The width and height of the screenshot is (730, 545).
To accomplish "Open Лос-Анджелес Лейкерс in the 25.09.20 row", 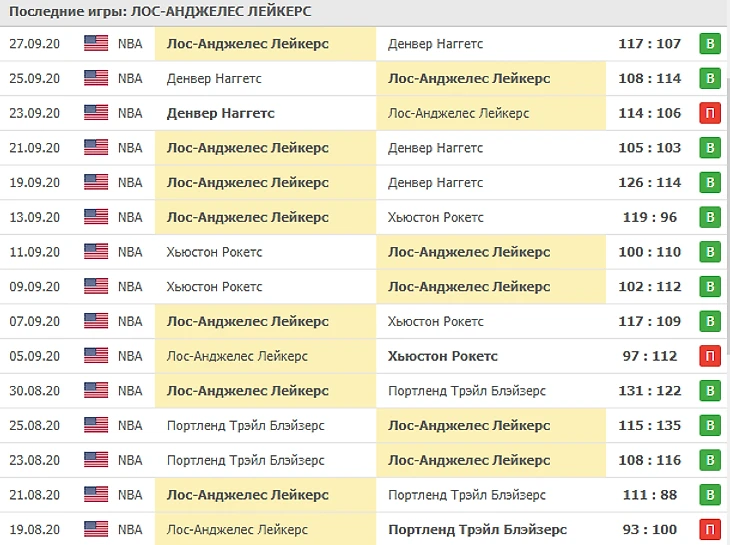I will pos(469,78).
